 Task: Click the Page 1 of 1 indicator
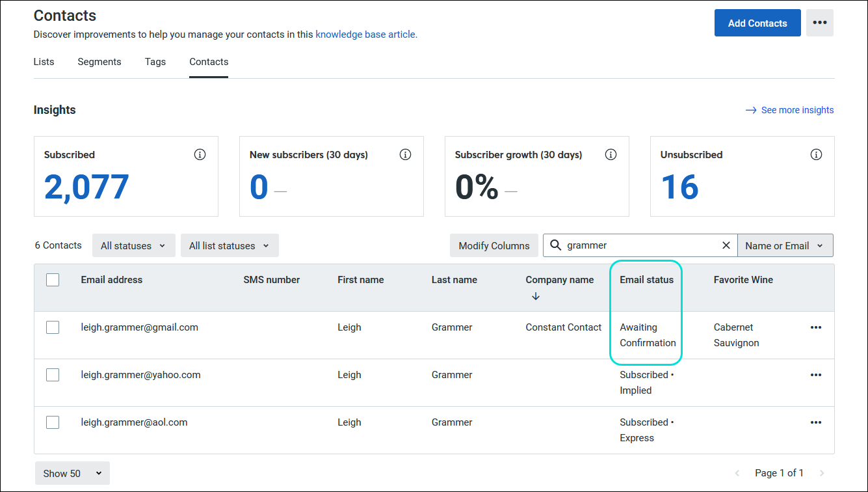[x=780, y=473]
